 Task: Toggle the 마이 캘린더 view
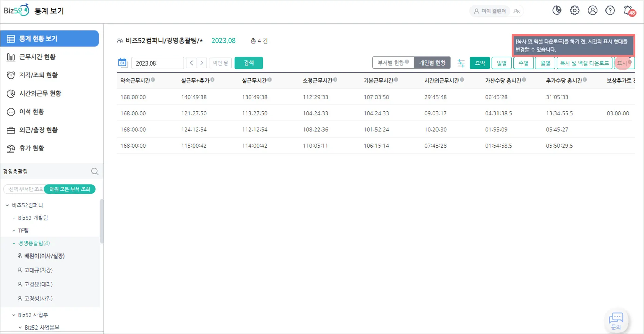(490, 11)
